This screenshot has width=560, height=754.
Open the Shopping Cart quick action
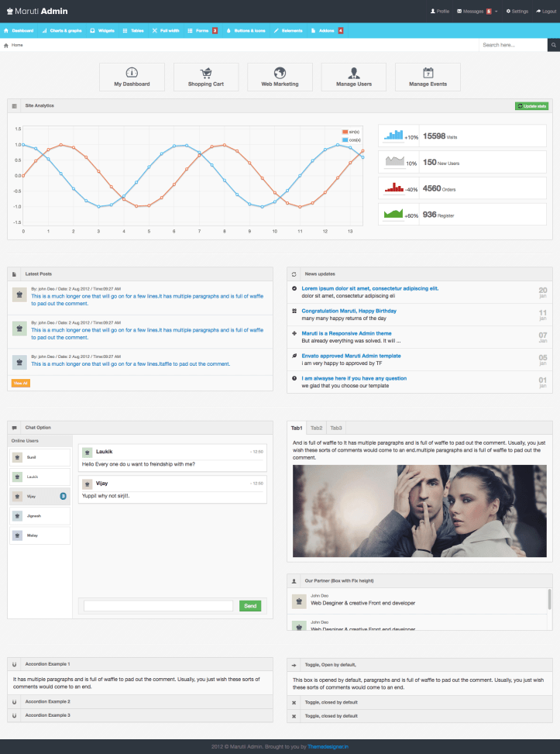point(206,77)
